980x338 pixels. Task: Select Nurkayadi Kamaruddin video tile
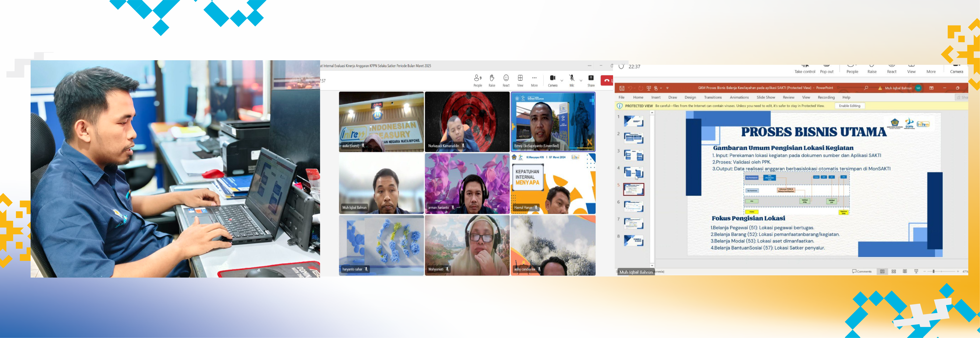click(467, 122)
